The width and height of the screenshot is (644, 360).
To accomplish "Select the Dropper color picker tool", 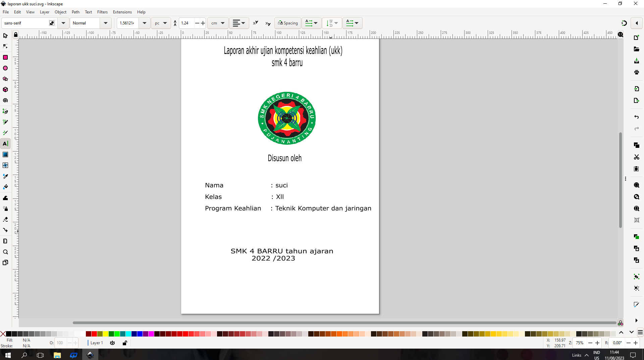I will (x=5, y=176).
